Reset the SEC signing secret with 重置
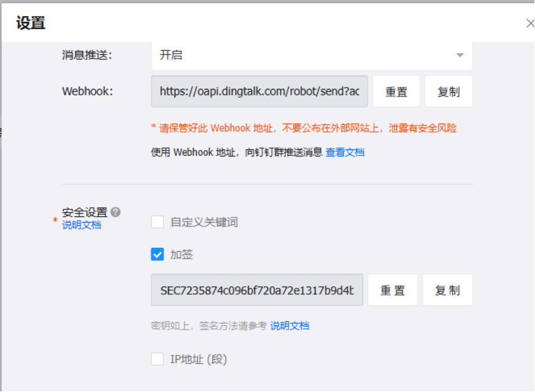The image size is (535, 392). [392, 290]
